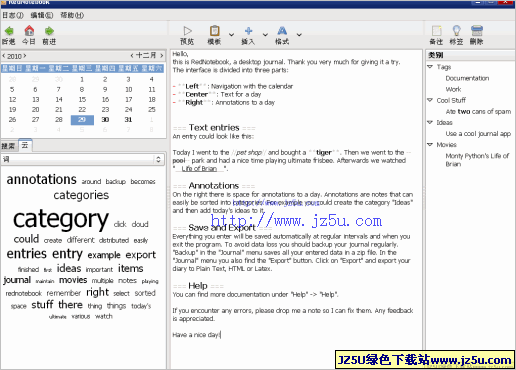Viewport: 516px width, 370px height.
Task: Click 'categories' in the word cloud
Action: click(x=81, y=195)
